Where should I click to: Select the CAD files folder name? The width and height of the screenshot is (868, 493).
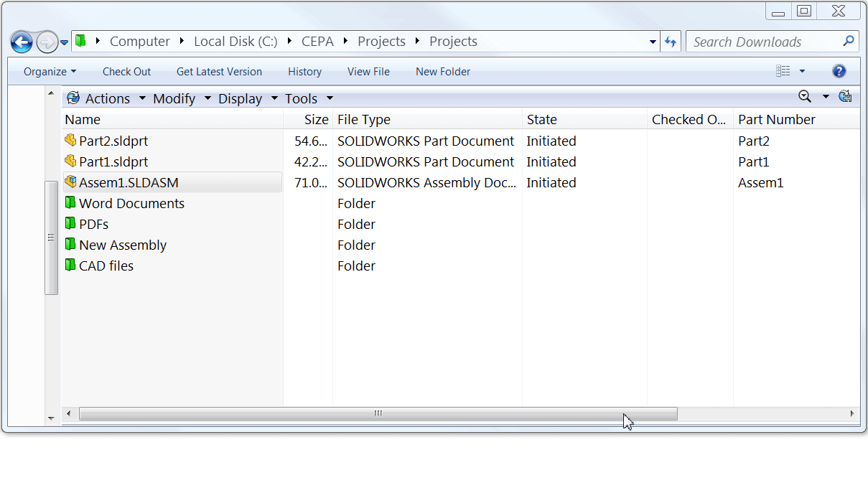[106, 266]
